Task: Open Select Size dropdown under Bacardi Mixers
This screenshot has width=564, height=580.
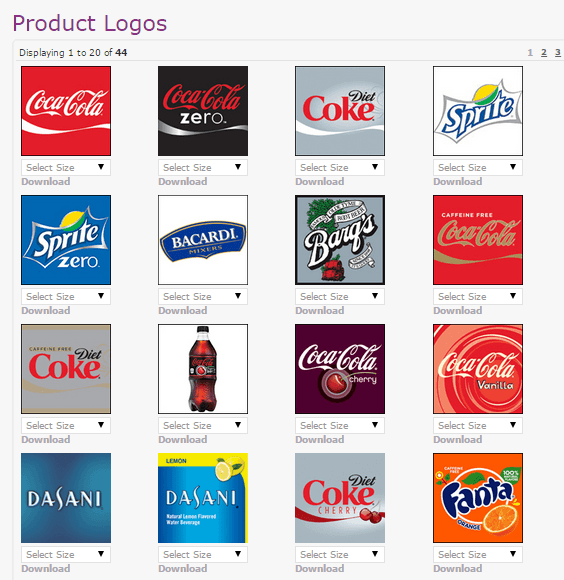Action: tap(203, 297)
